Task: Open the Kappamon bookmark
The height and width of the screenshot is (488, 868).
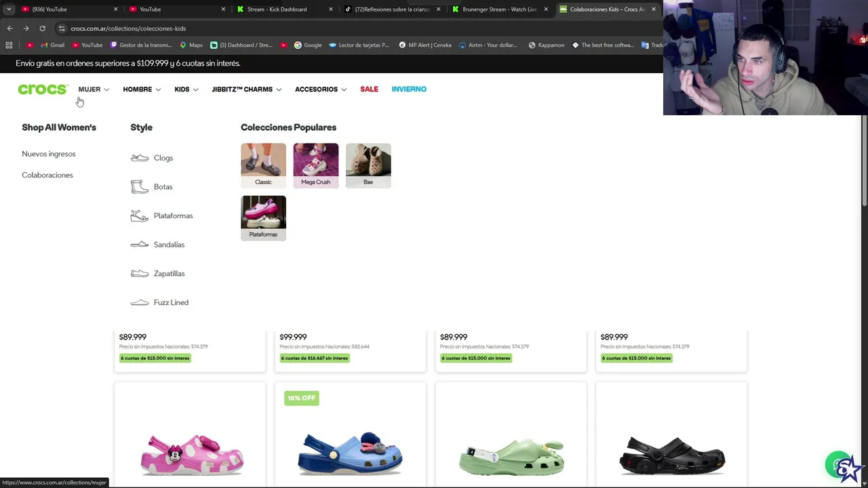Action: tap(547, 45)
